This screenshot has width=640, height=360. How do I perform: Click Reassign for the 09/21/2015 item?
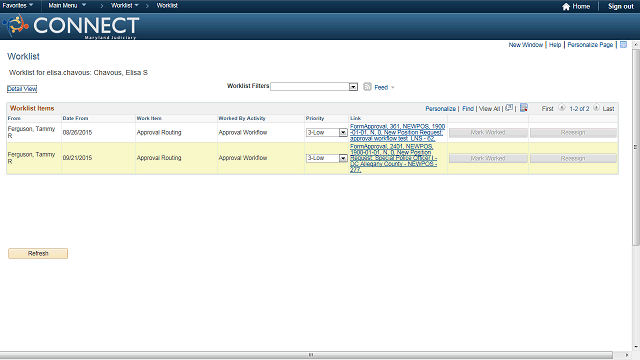573,158
